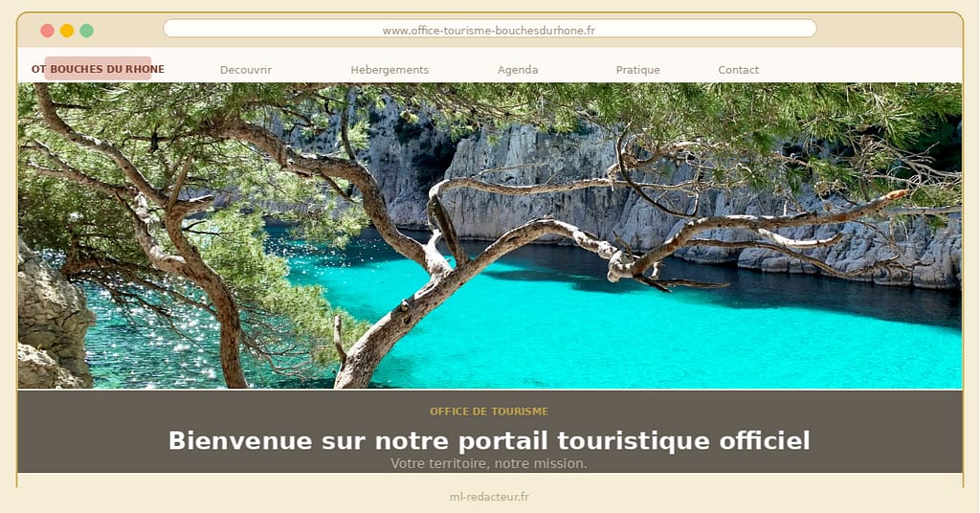This screenshot has width=980, height=513.
Task: Click the yellow window dot
Action: [67, 31]
